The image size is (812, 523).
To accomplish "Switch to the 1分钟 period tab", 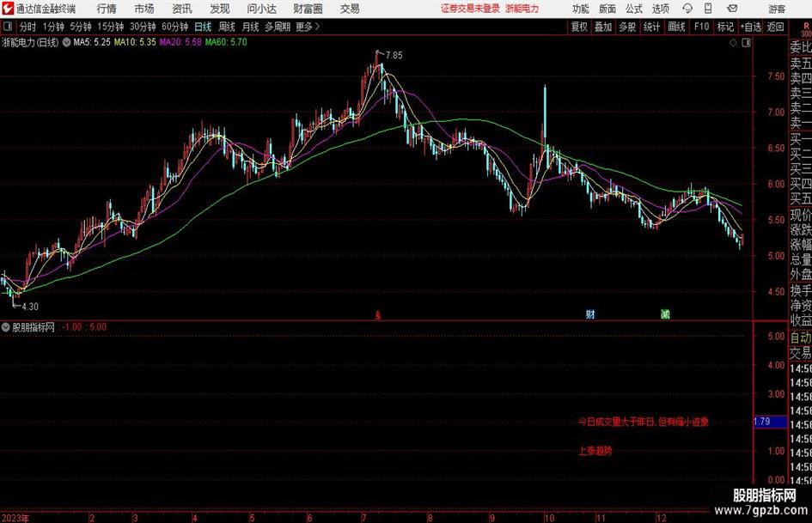I will (x=52, y=27).
